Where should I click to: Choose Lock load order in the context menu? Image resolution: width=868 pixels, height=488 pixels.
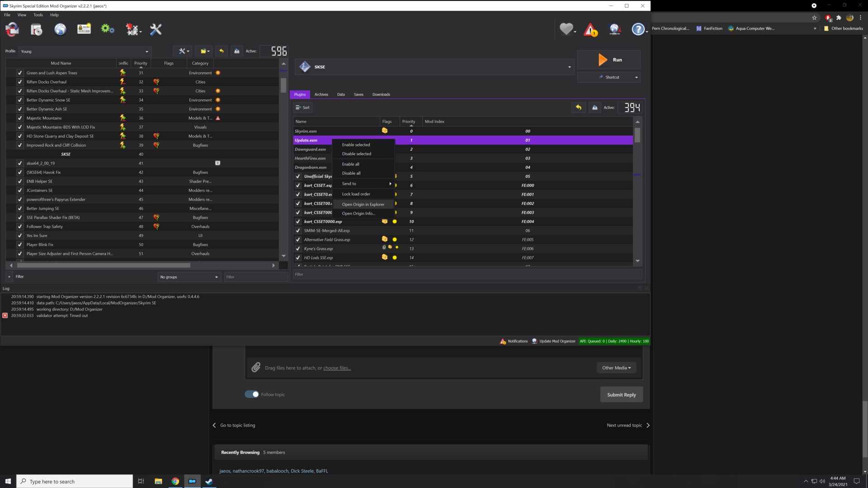(363, 194)
